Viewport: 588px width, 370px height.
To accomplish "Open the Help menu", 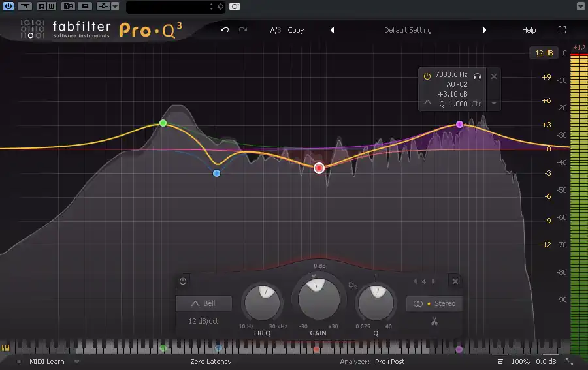I will (x=529, y=30).
